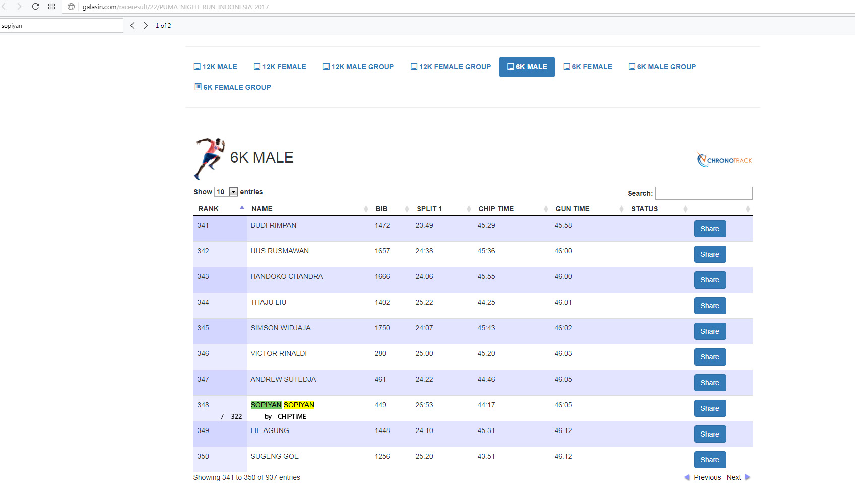Open the 6K FEMALE GROUP tab

(x=233, y=87)
